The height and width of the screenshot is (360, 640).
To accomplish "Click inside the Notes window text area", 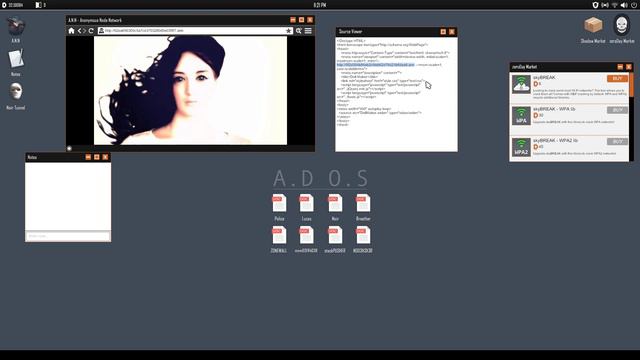I will tap(68, 196).
